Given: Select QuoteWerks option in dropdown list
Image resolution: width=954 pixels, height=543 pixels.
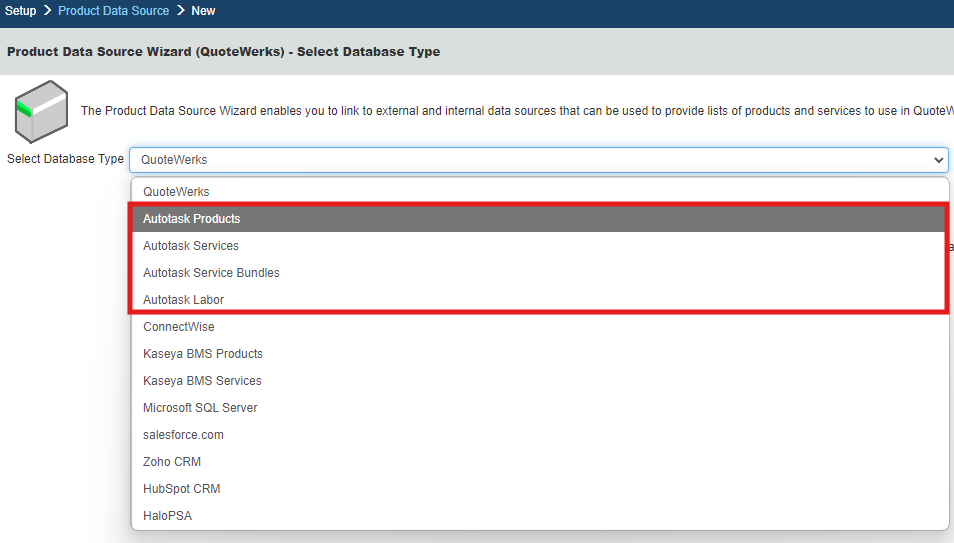Looking at the screenshot, I should click(176, 191).
